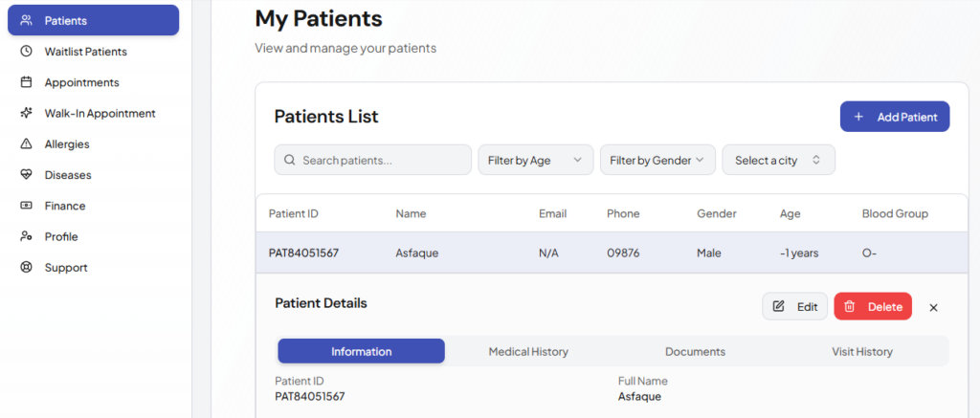Click the Profile user icon
980x418 pixels.
pos(26,236)
